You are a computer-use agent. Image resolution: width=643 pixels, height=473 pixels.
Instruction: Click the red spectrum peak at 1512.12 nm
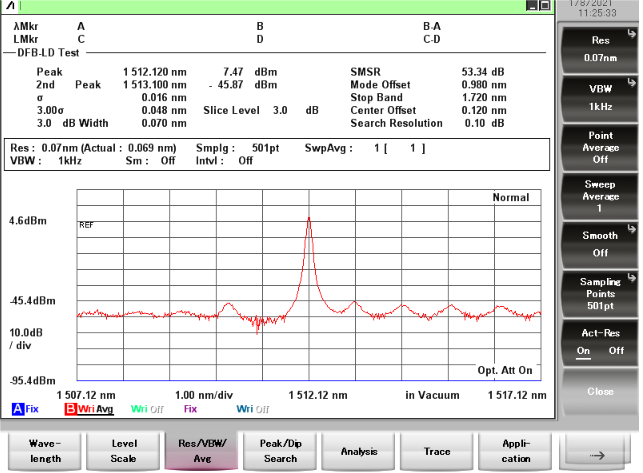tap(309, 219)
